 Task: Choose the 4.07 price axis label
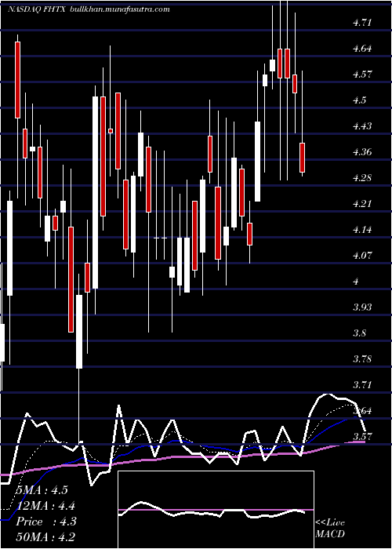click(x=362, y=256)
